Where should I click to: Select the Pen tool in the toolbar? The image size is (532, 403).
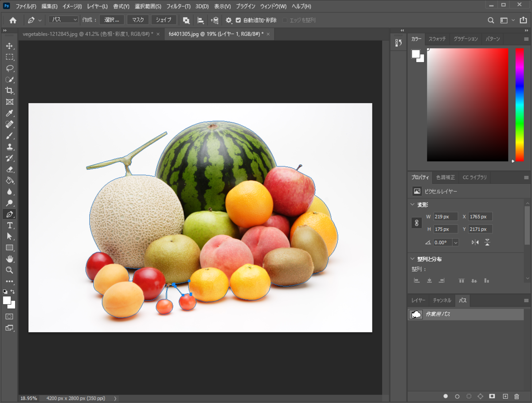(x=10, y=214)
